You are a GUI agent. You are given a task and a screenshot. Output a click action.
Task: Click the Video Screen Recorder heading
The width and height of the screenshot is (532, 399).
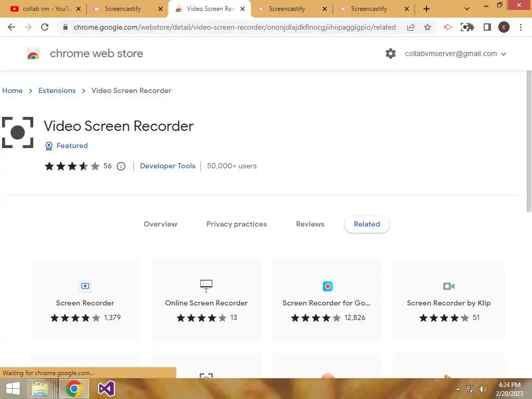(x=118, y=126)
